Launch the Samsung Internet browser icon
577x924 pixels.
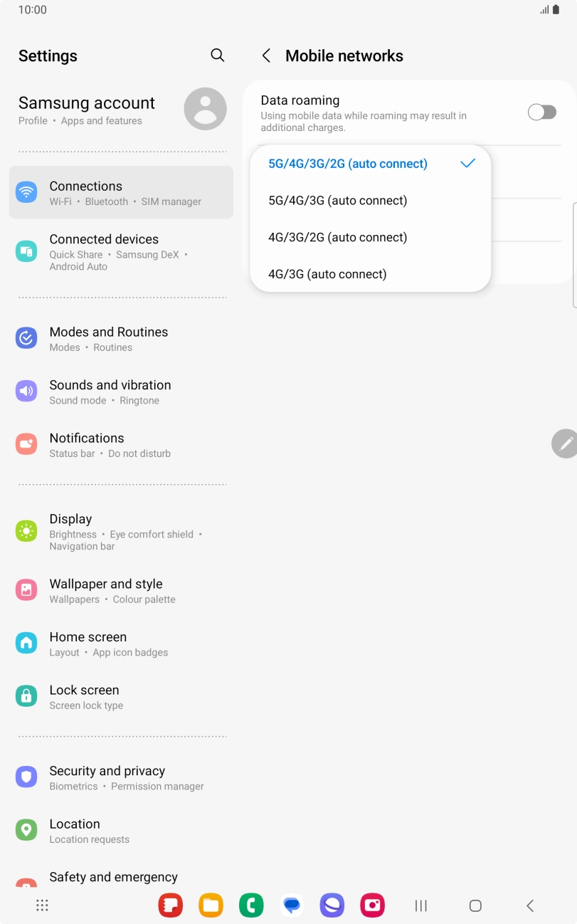(x=332, y=905)
